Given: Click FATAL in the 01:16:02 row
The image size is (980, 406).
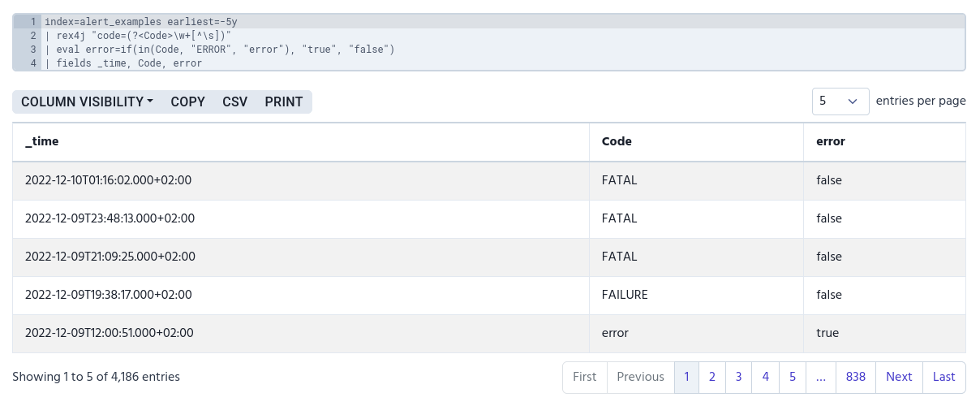Looking at the screenshot, I should tap(619, 180).
